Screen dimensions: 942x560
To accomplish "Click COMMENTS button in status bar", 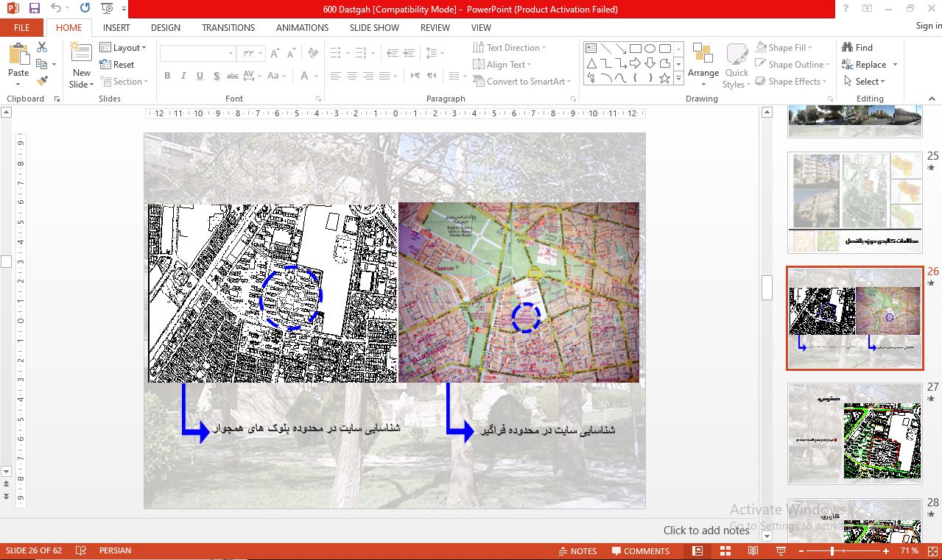I will click(x=640, y=551).
